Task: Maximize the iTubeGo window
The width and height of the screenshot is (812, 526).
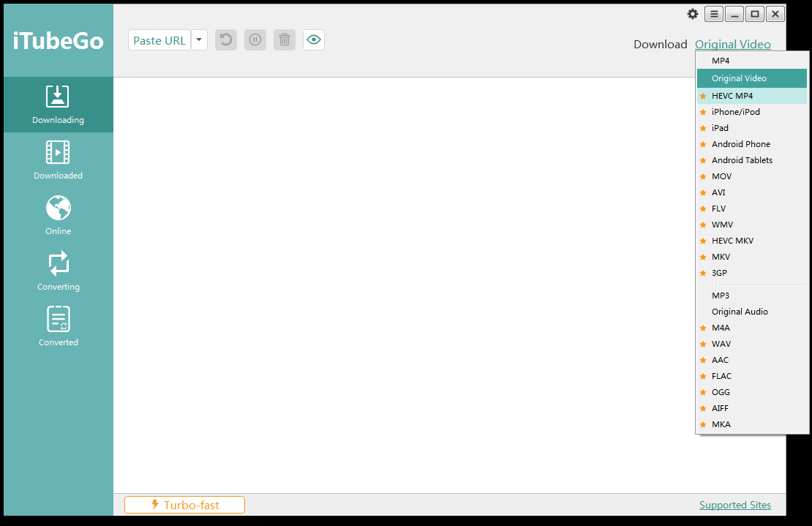Action: point(754,14)
